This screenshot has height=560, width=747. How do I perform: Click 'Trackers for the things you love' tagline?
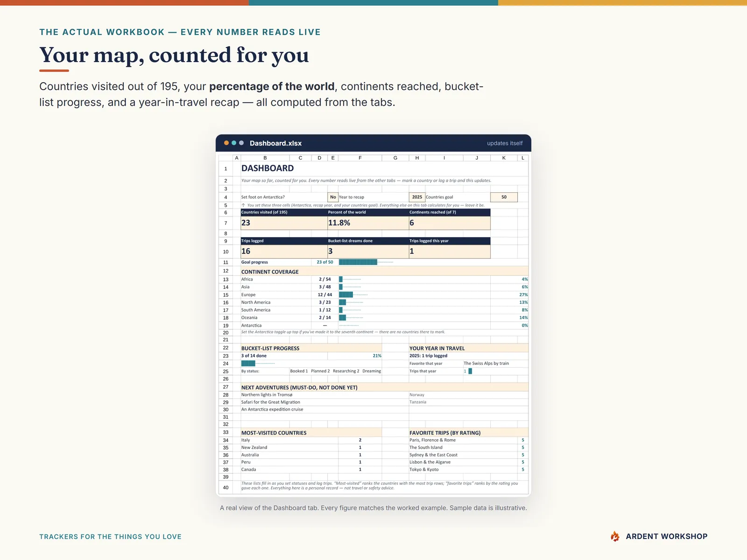pyautogui.click(x=110, y=537)
